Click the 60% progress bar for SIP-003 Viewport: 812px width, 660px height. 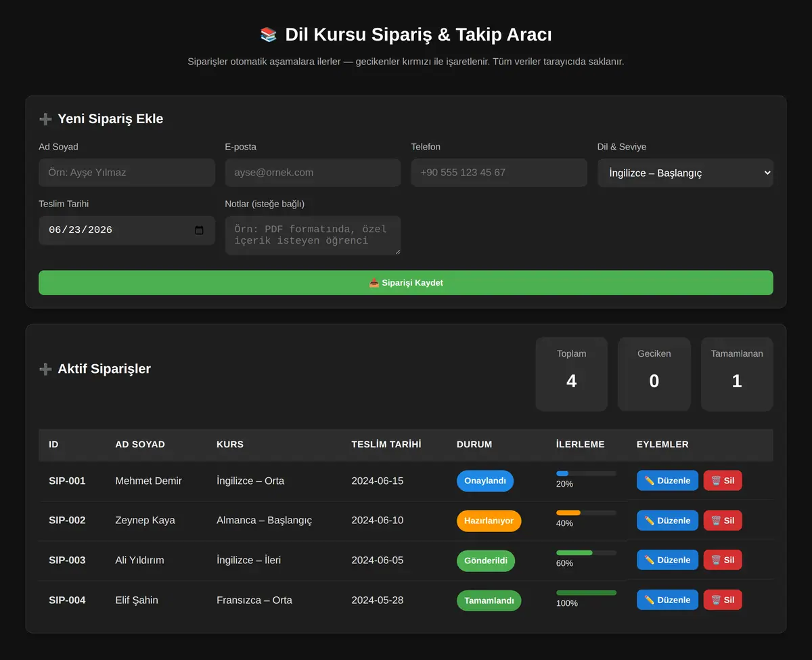pos(586,553)
